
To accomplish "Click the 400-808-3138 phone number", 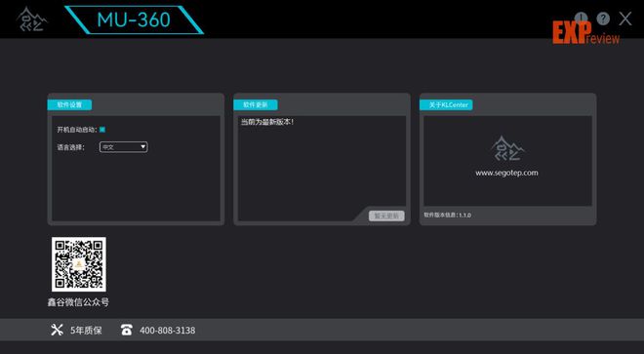I will tap(168, 331).
